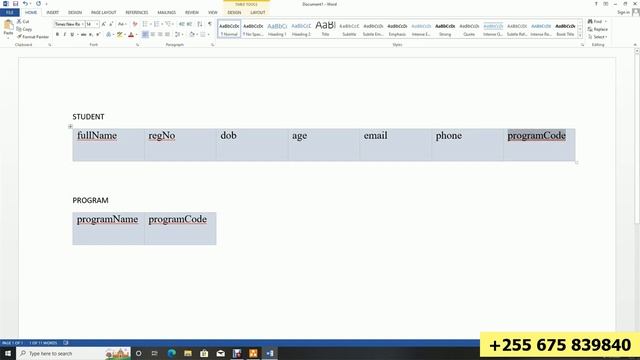Open Microsoft Store from taskbar
The width and height of the screenshot is (640, 360).
point(204,353)
